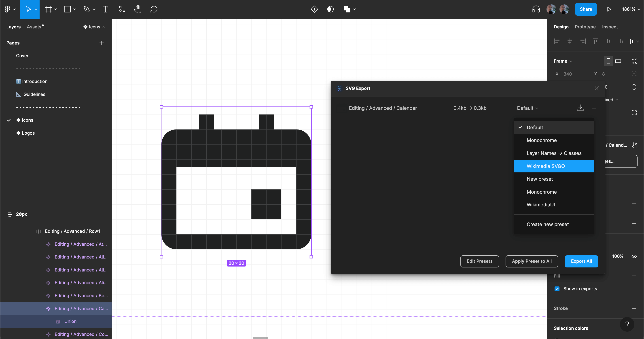Select the Hand/Pan tool
Screen dimensions: 644x339
138,9
